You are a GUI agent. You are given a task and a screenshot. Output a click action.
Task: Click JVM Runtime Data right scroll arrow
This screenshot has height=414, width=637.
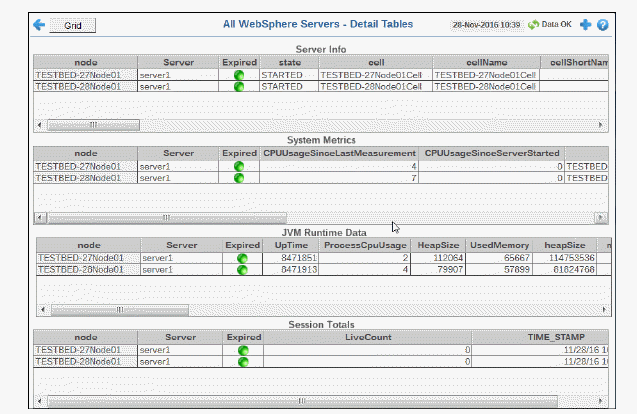point(604,310)
